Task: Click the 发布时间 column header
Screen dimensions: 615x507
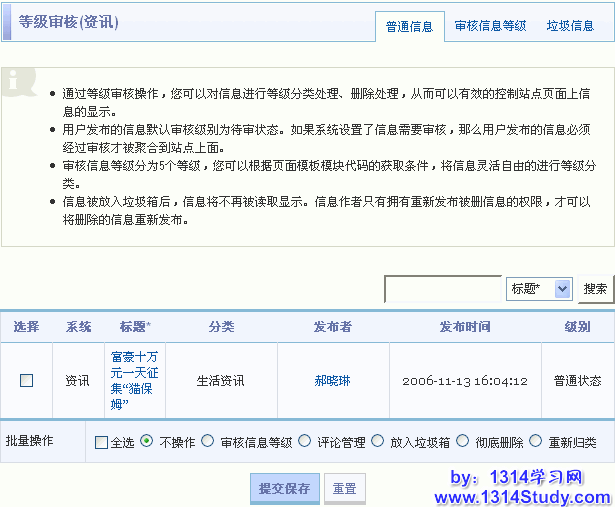Action: point(465,327)
